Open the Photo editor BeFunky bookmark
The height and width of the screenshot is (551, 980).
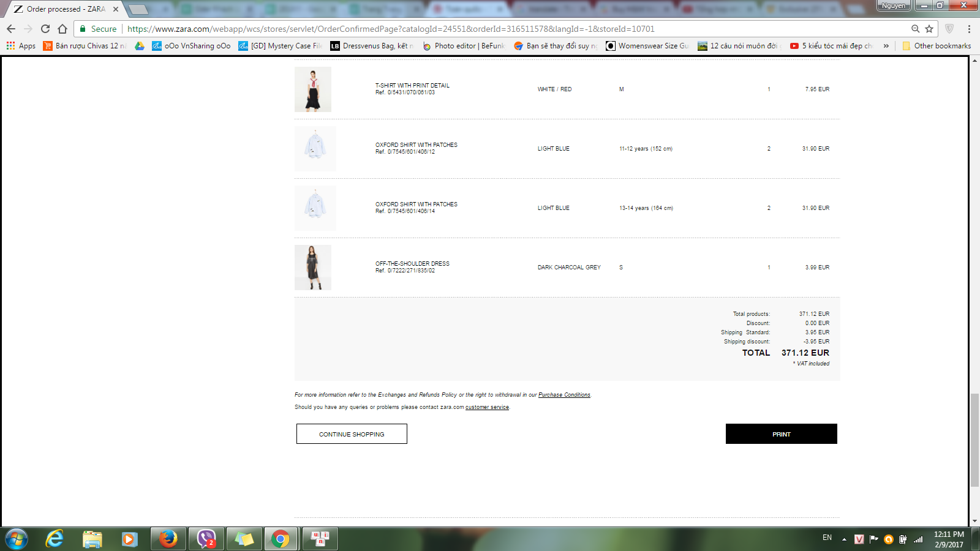464,46
